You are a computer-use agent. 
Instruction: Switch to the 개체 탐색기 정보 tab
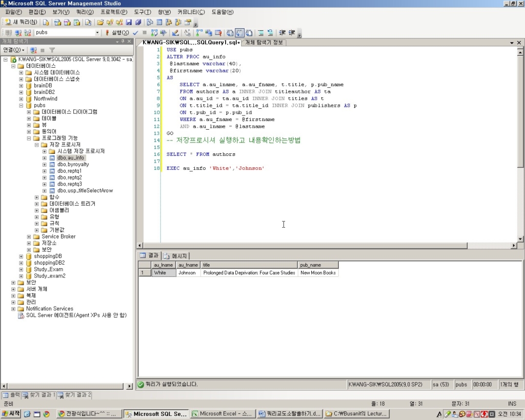coord(264,43)
